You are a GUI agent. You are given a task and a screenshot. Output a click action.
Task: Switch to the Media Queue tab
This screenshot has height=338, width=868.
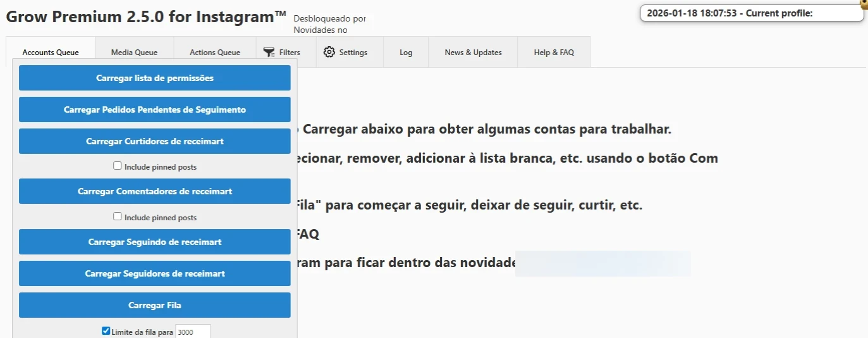pos(134,53)
